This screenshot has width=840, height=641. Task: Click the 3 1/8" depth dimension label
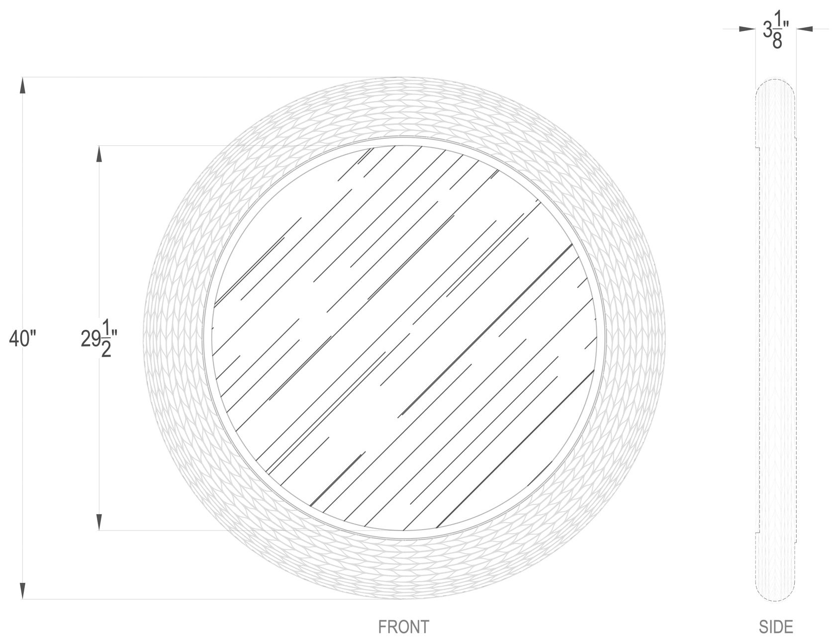pyautogui.click(x=775, y=34)
